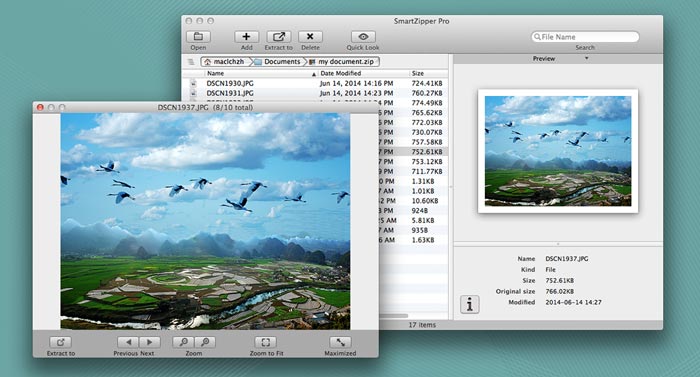Viewport: 700px width, 377px height.
Task: Select DSCN1931.JPG in the file list
Action: tap(230, 93)
